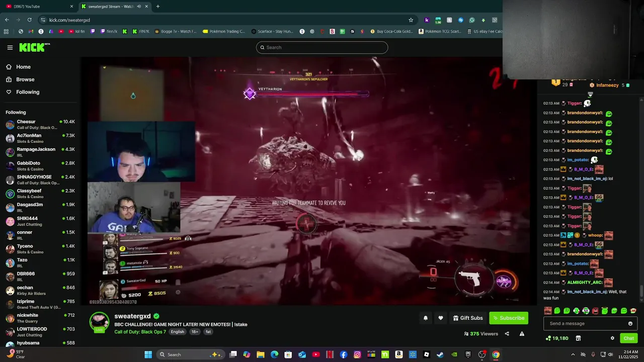
Task: Click the sweatergxd streamer avatar
Action: (99, 322)
